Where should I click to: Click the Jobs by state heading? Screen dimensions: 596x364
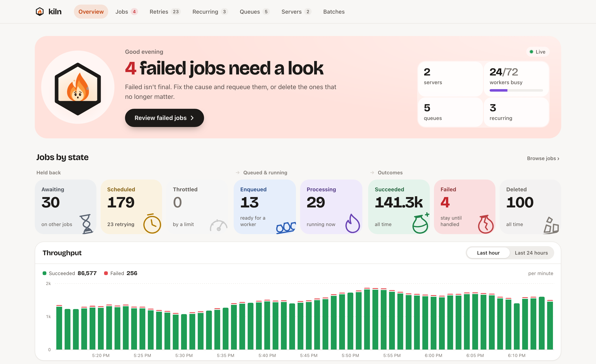click(62, 157)
